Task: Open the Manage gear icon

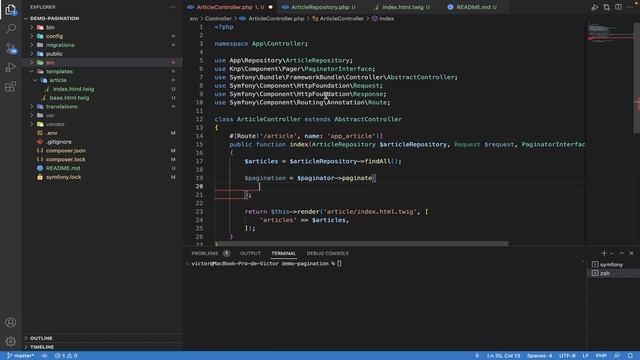Action: click(11, 341)
